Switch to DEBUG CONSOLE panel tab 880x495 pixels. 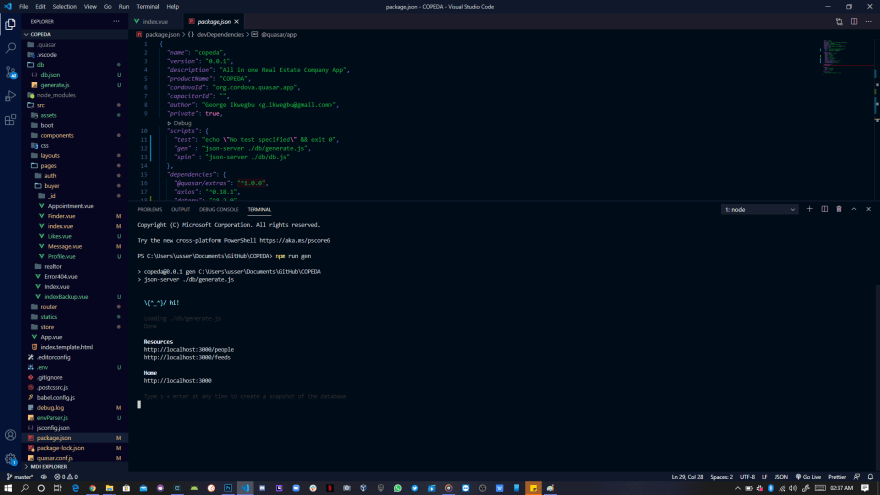(219, 209)
